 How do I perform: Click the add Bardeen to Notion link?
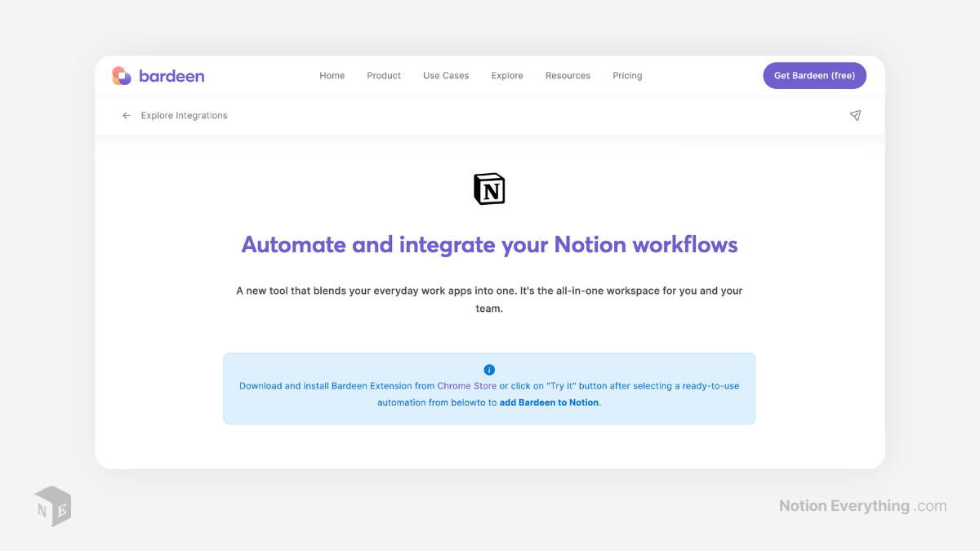pos(548,402)
